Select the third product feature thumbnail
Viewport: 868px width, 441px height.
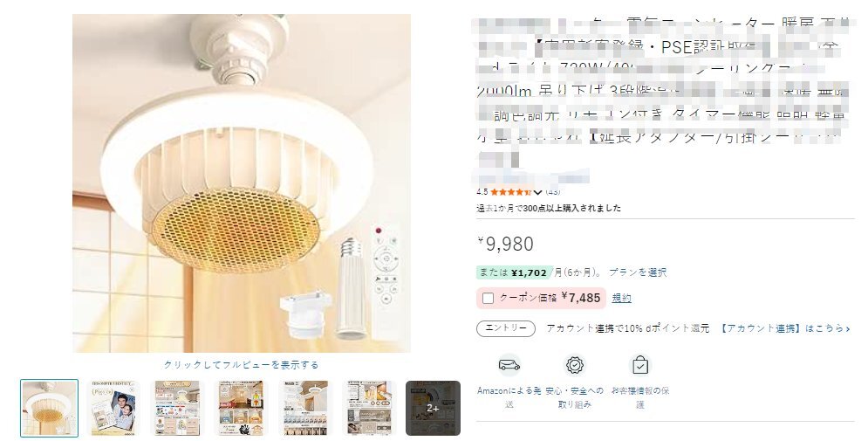177,409
